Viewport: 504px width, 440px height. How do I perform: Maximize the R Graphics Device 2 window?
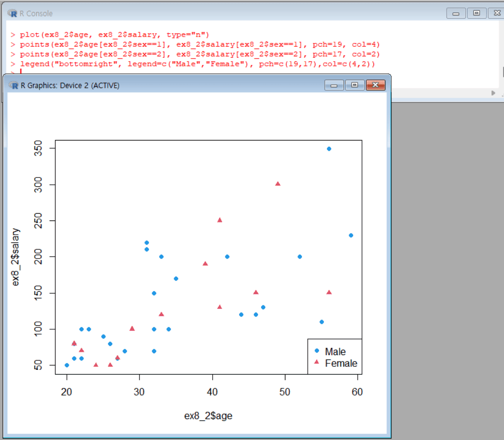[355, 85]
